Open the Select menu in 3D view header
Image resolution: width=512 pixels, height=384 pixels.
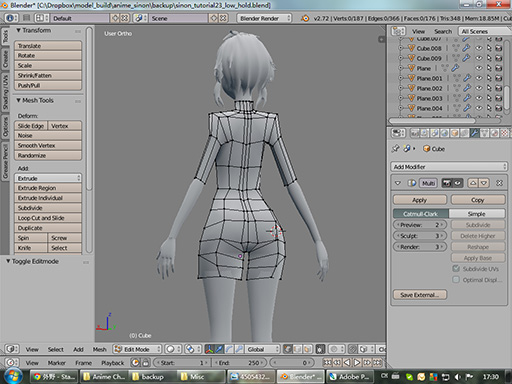55,349
